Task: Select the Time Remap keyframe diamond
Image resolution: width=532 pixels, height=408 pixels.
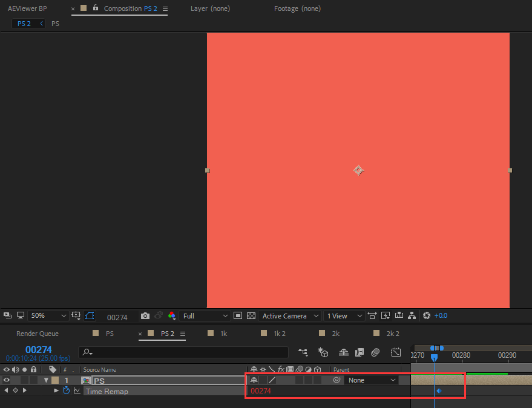Action: tap(439, 391)
